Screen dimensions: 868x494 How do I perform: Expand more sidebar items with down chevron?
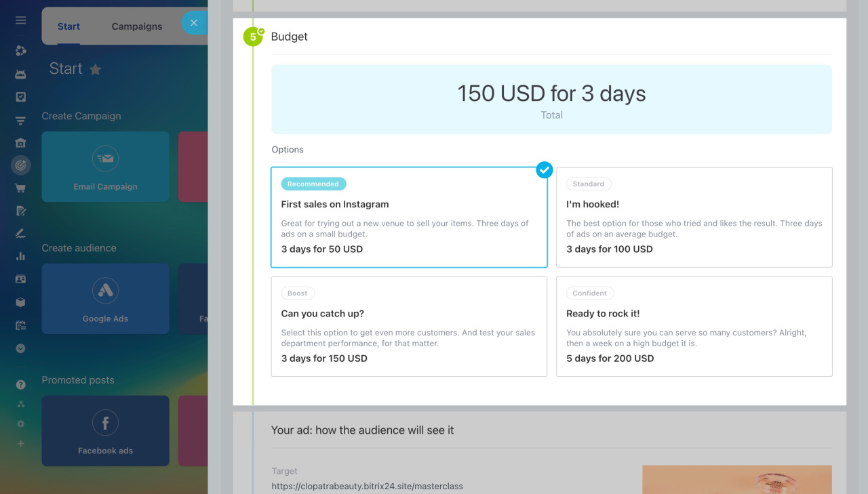(20, 348)
